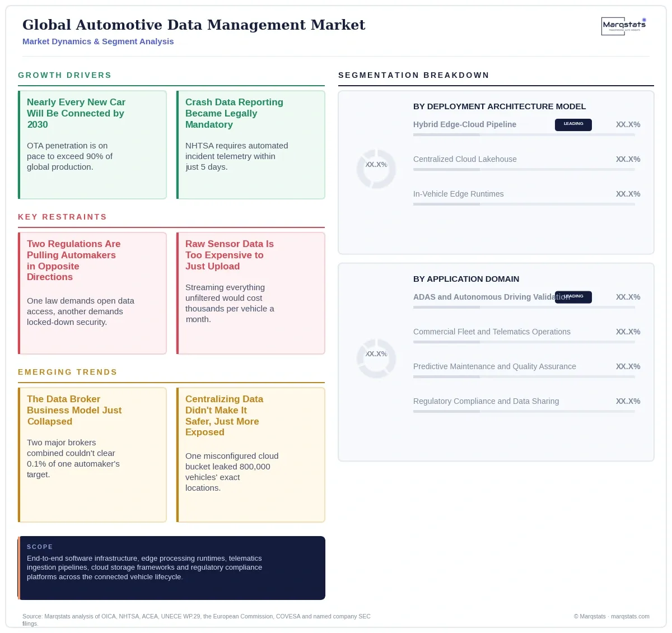Click the Marqstats logo
The height and width of the screenshot is (633, 672).
click(x=624, y=26)
